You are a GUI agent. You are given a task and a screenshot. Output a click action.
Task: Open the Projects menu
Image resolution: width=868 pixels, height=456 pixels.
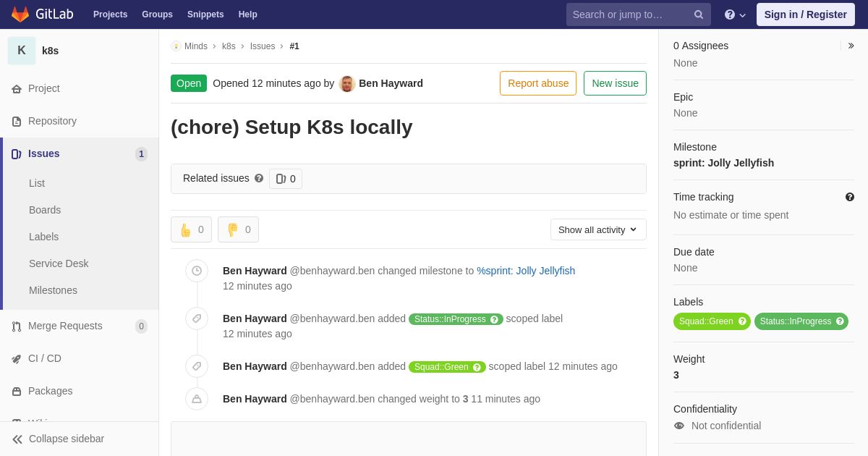(x=110, y=14)
